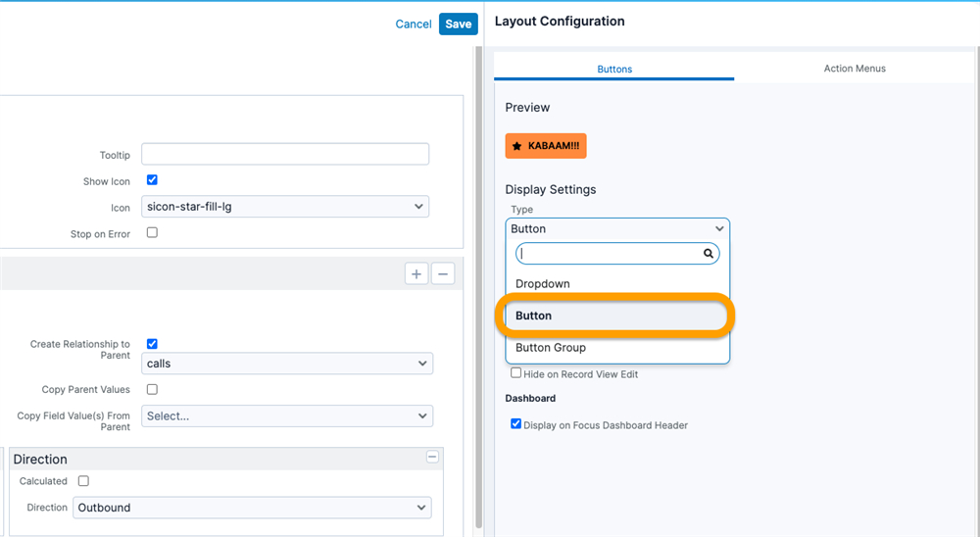980x537 pixels.
Task: Toggle the Show Icon checkbox
Action: tap(152, 180)
